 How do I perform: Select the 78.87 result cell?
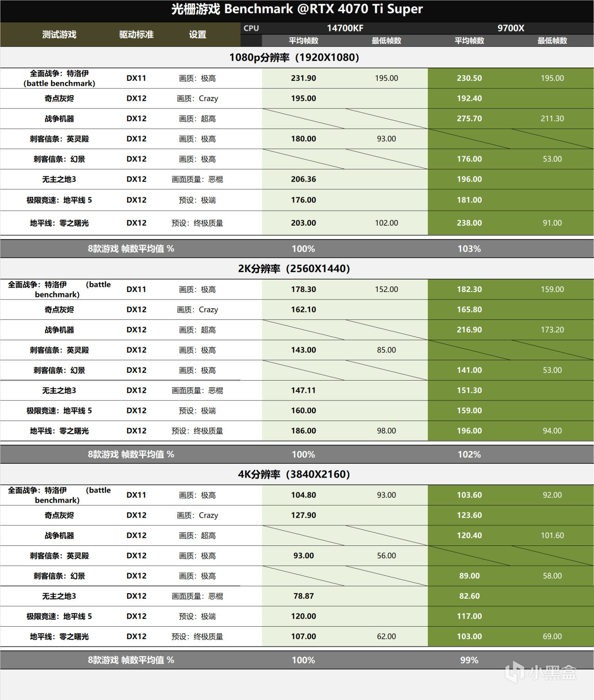coord(303,596)
